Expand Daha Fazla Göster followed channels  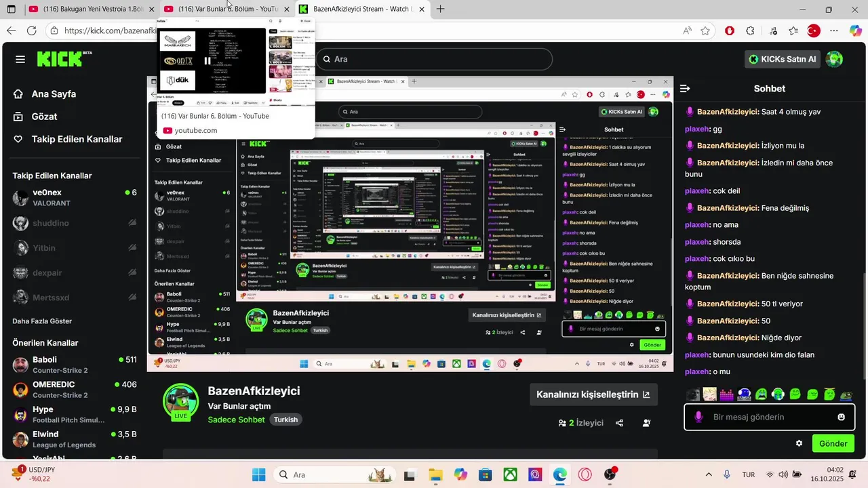coord(42,321)
